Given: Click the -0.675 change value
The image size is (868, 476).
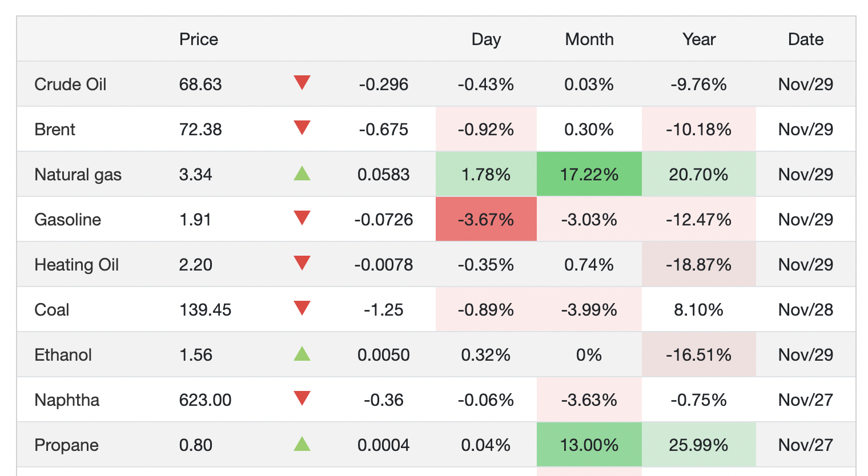Looking at the screenshot, I should coord(384,130).
